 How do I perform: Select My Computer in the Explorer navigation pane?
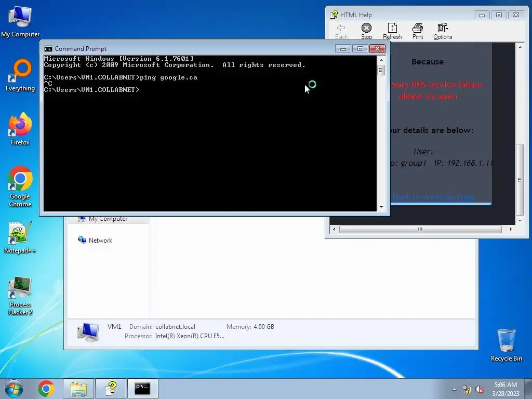click(108, 219)
